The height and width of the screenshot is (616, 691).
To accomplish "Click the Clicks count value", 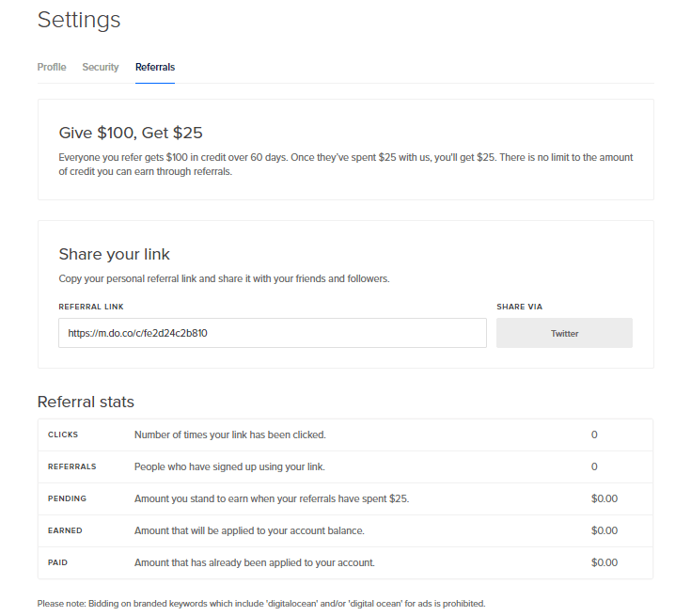I will 594,434.
